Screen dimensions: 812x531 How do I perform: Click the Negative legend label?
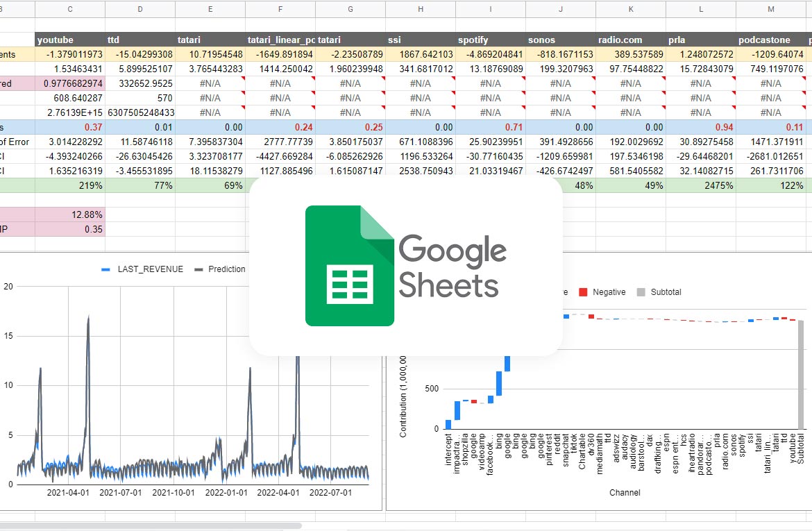tap(609, 292)
